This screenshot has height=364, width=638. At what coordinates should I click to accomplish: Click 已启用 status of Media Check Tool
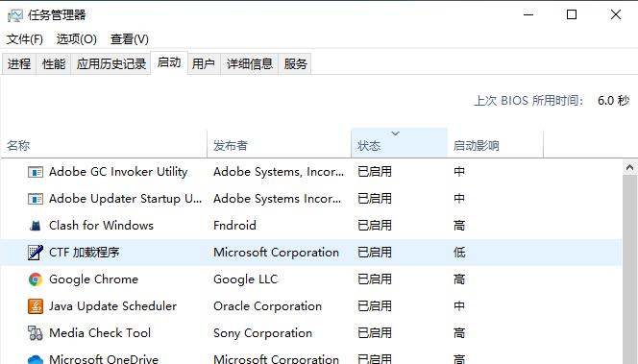coord(375,333)
